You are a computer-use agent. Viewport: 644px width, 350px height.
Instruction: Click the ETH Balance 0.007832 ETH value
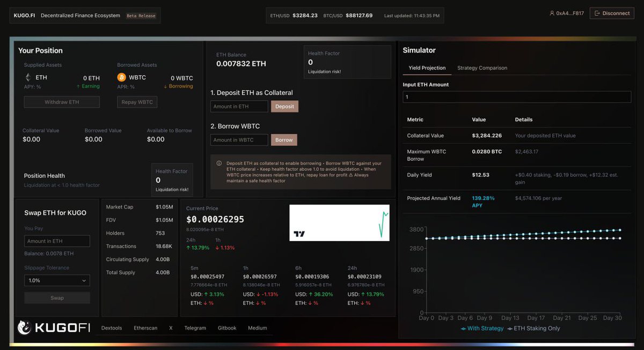(241, 64)
